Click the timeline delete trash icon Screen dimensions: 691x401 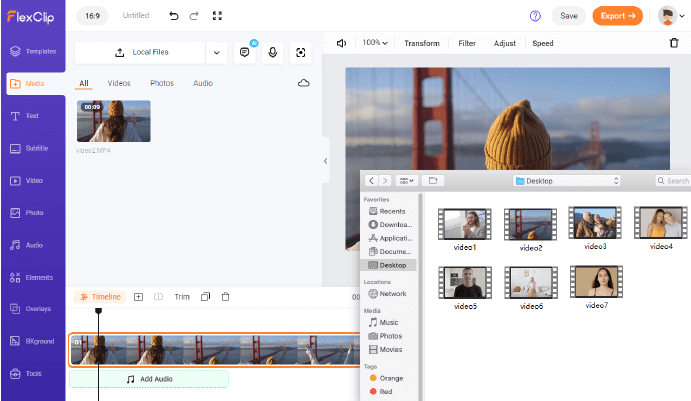click(226, 297)
